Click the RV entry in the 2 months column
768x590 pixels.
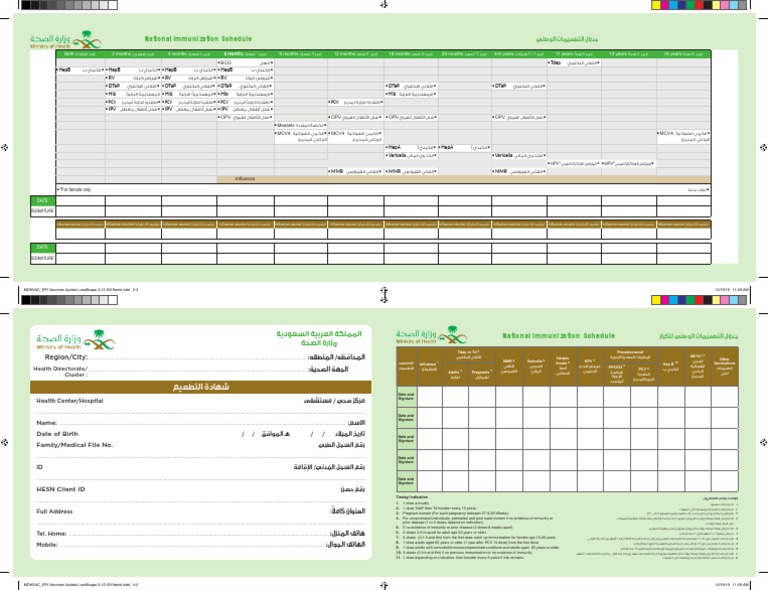(x=133, y=78)
